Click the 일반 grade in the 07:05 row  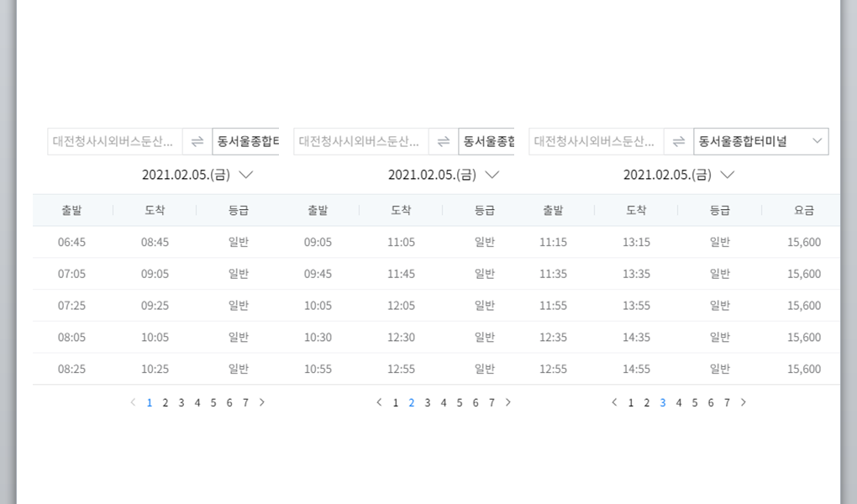tap(239, 274)
